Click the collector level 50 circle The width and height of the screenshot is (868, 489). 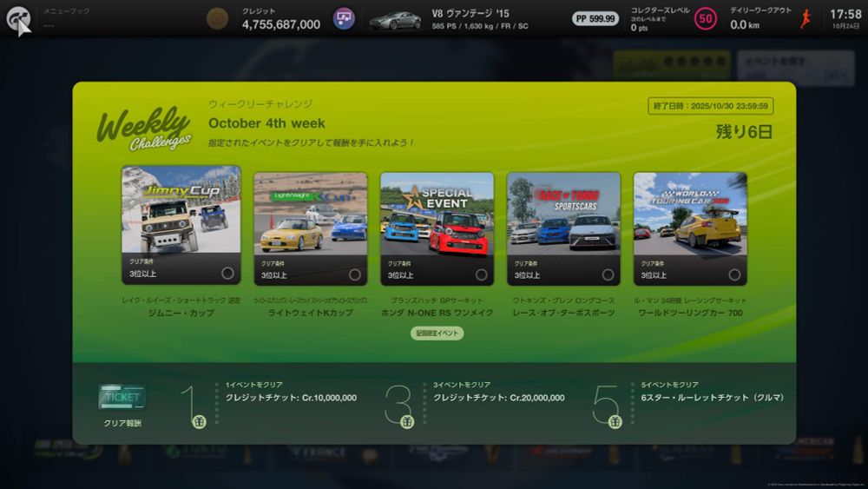[x=705, y=19]
